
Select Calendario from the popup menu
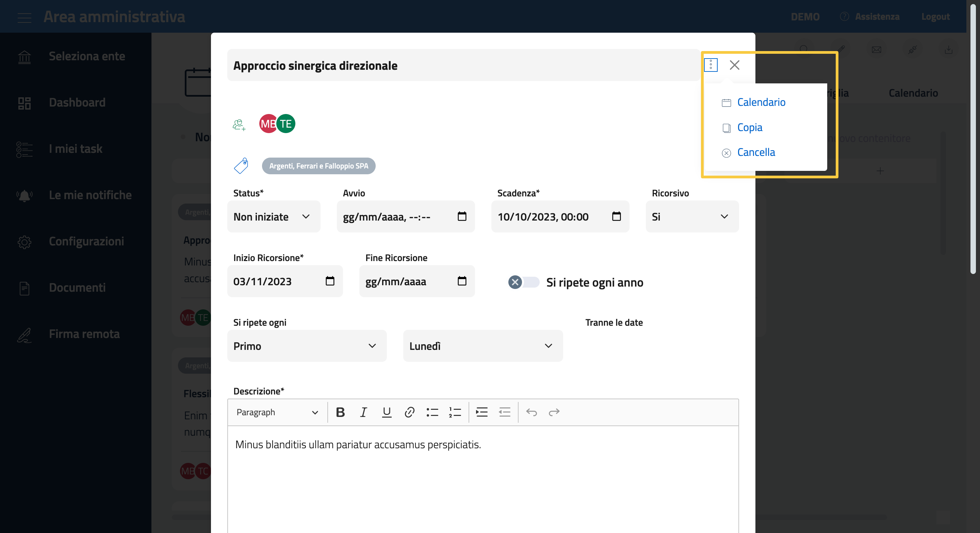(761, 102)
